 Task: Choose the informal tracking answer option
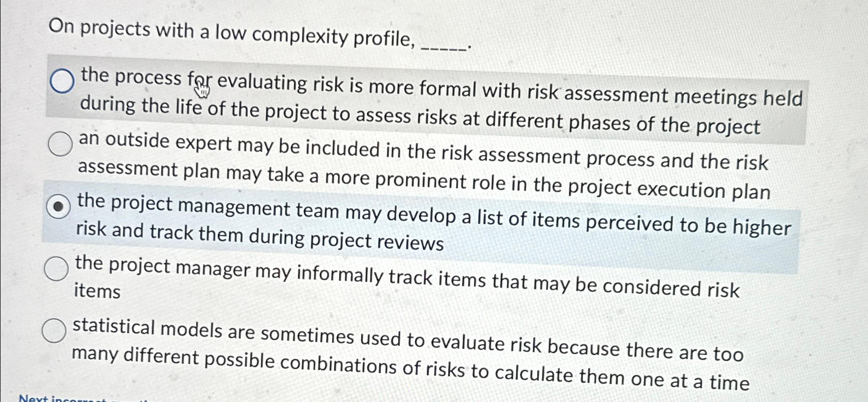pos(56,269)
